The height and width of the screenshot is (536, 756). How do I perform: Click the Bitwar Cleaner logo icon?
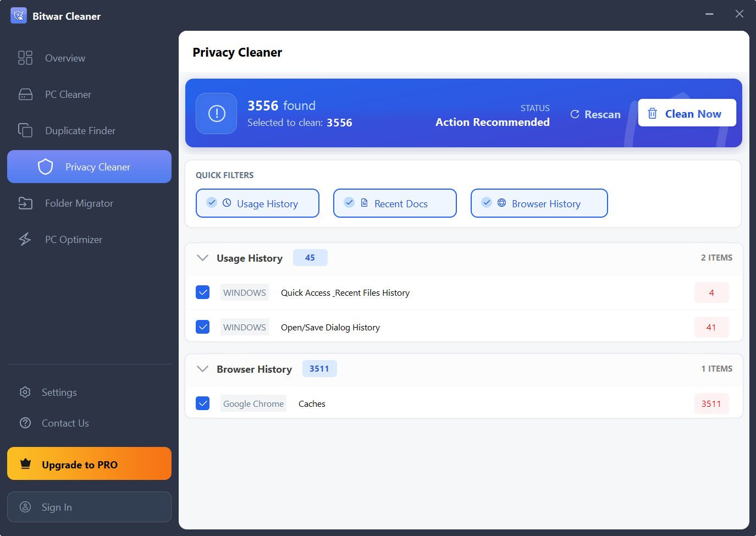click(19, 15)
